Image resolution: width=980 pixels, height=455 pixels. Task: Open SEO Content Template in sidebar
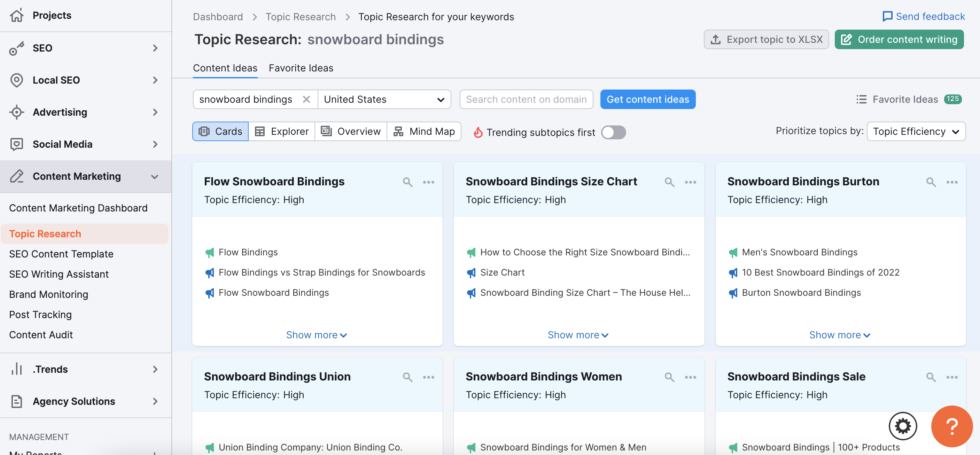61,253
